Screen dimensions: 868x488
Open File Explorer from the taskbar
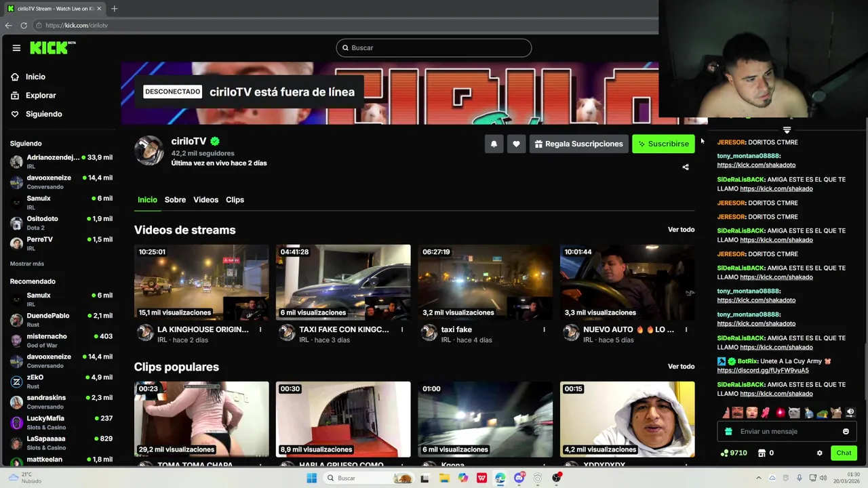[444, 478]
